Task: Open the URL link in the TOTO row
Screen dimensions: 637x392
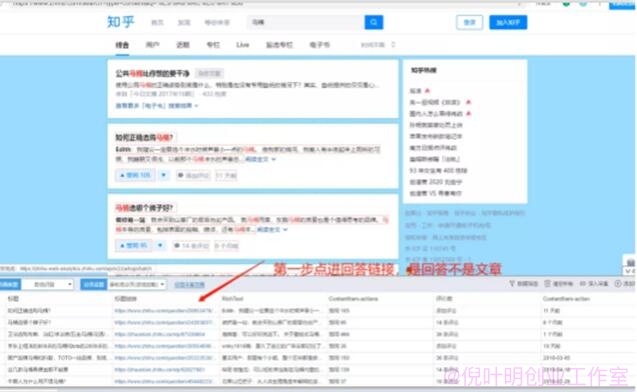Action: click(x=164, y=358)
